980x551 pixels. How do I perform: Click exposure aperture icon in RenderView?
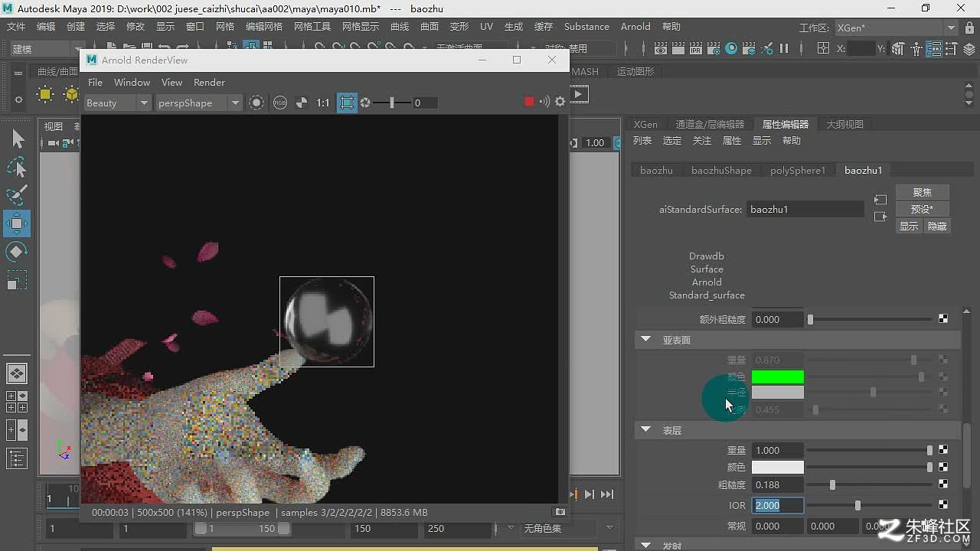pyautogui.click(x=366, y=103)
